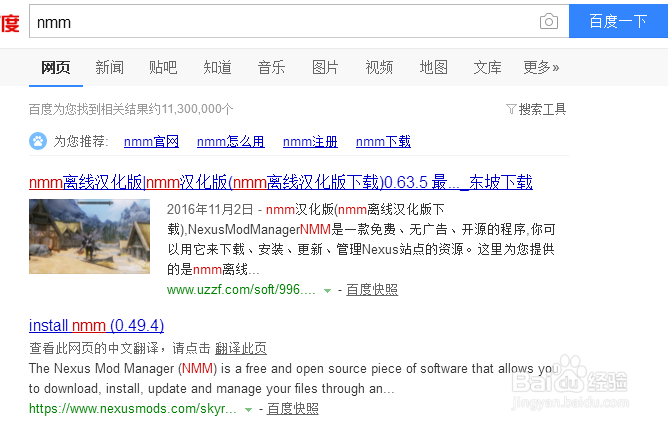The height and width of the screenshot is (426, 668).
Task: Open the 更多» more categories menu
Action: point(541,67)
